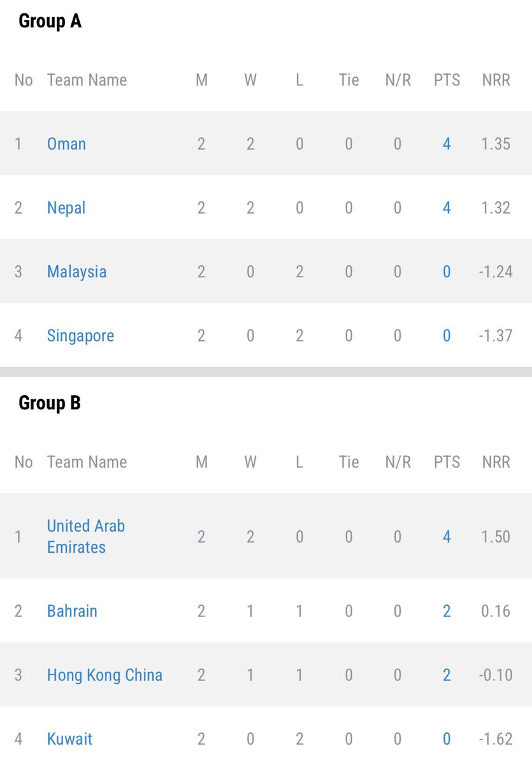Click Oman's points value 4

pyautogui.click(x=447, y=144)
